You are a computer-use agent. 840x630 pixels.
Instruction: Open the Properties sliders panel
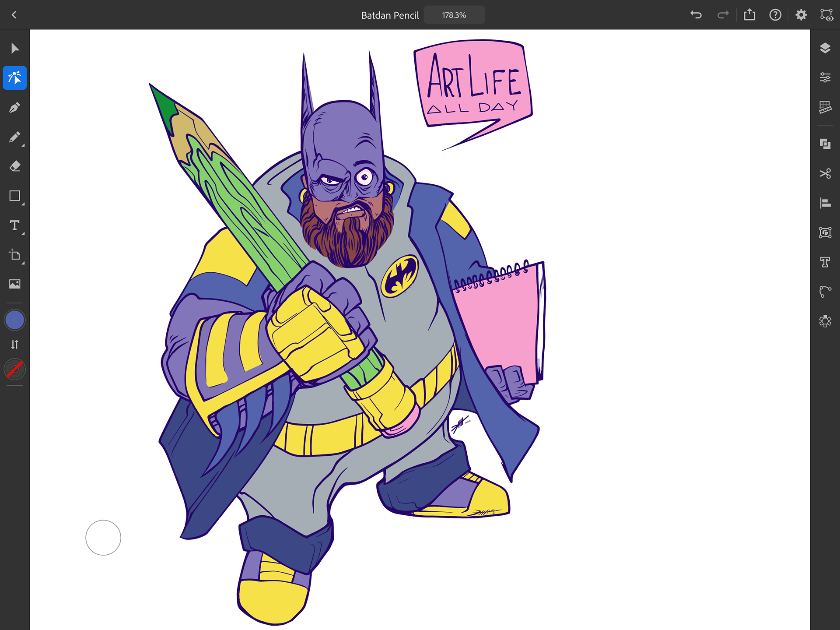click(825, 77)
